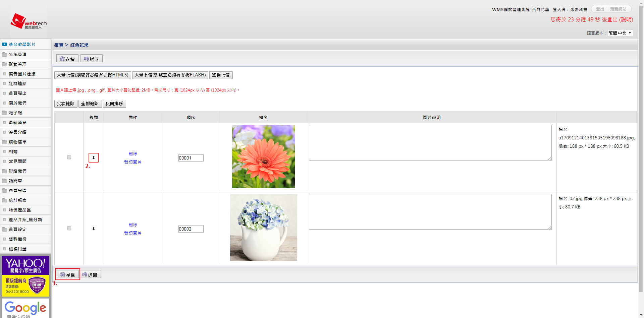Click the bottom 存檔 save button
Image resolution: width=644 pixels, height=318 pixels.
pyautogui.click(x=67, y=275)
